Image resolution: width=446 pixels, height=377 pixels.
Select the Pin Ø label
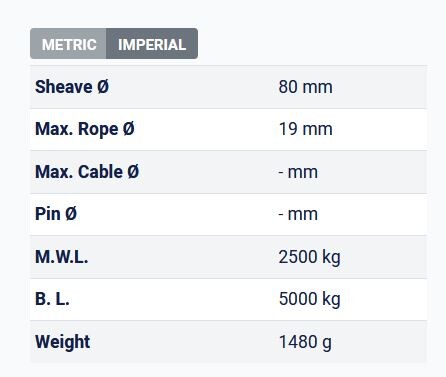click(x=56, y=214)
